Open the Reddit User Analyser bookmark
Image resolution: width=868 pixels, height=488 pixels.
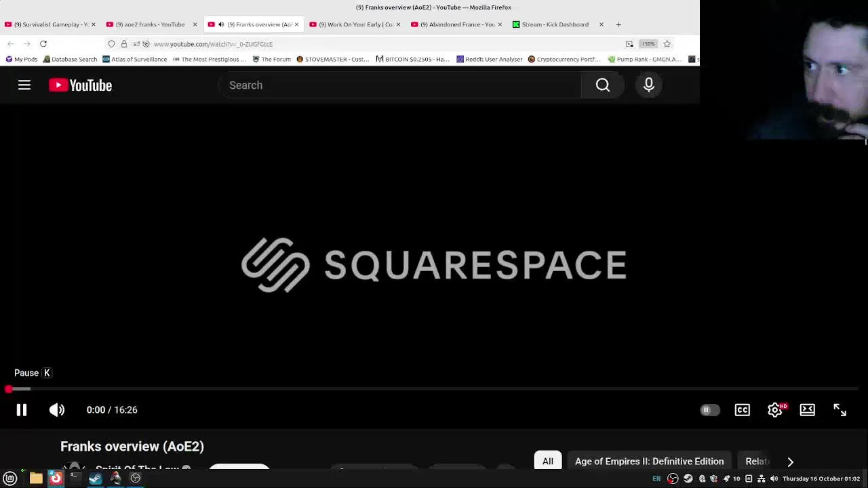(490, 59)
